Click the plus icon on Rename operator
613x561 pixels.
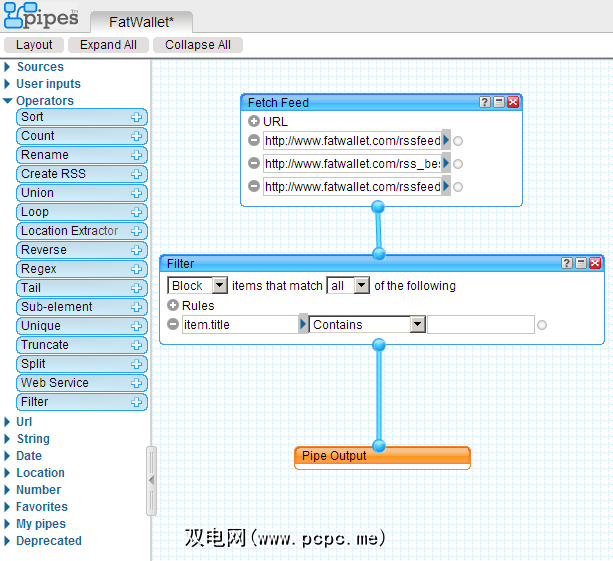(x=136, y=155)
